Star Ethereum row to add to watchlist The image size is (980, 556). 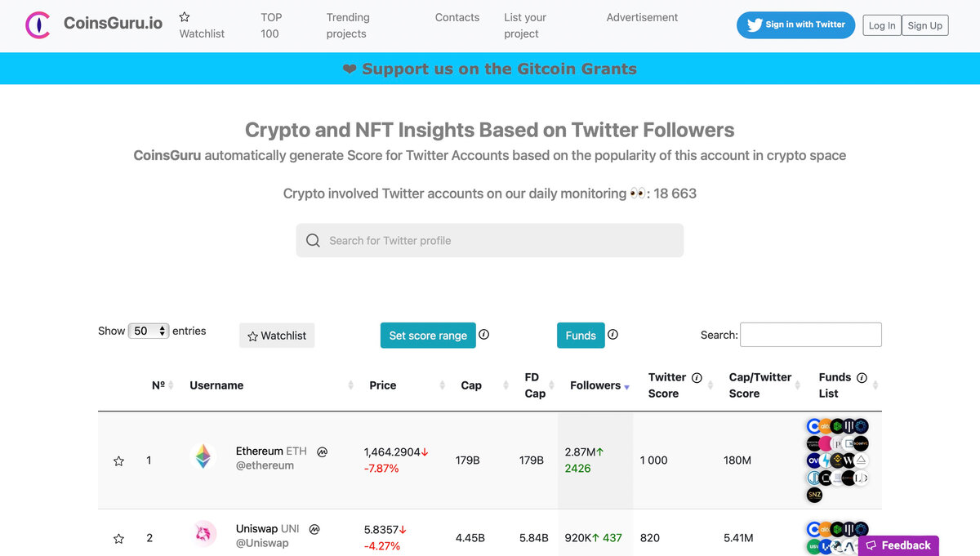118,461
